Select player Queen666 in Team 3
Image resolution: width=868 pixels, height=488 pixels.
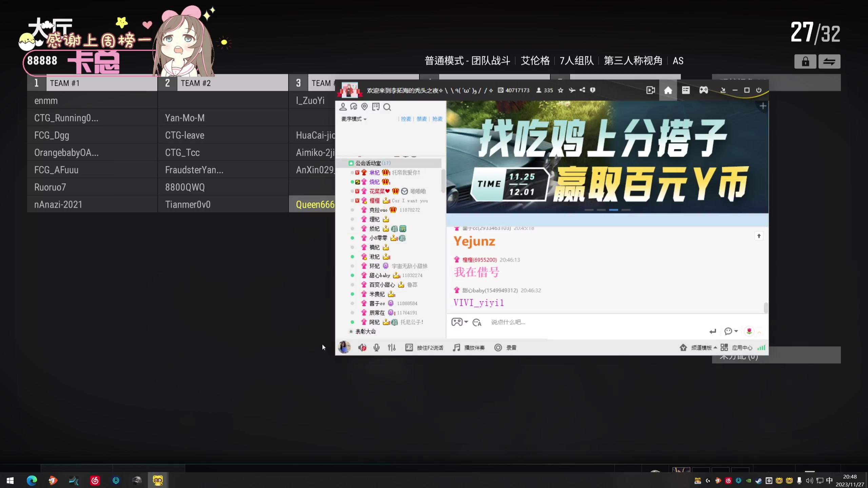[312, 204]
